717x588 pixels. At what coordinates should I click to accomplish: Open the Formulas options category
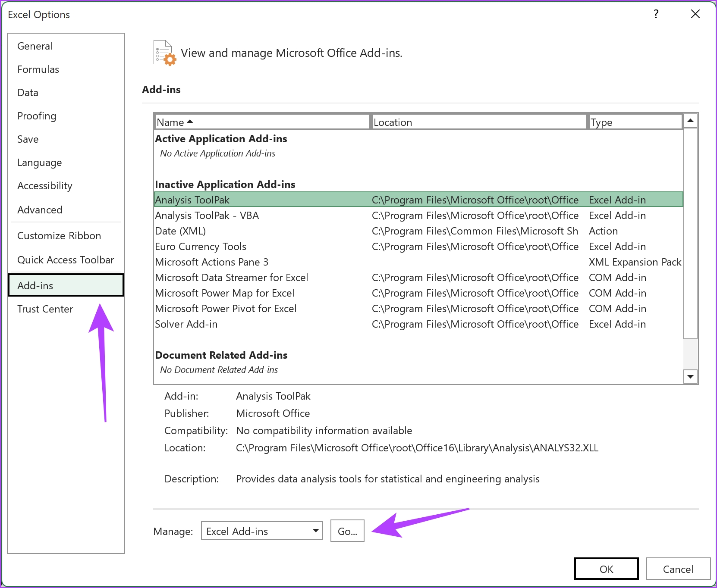point(66,69)
